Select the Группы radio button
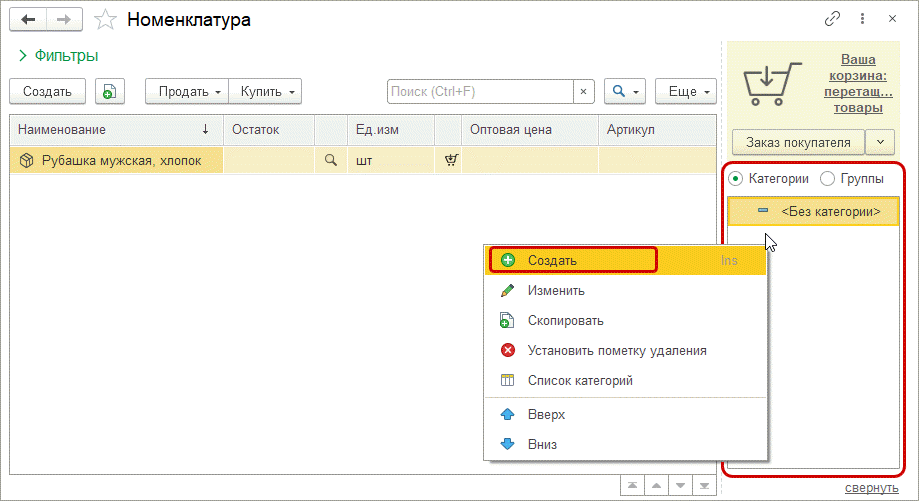This screenshot has width=919, height=501. [827, 178]
